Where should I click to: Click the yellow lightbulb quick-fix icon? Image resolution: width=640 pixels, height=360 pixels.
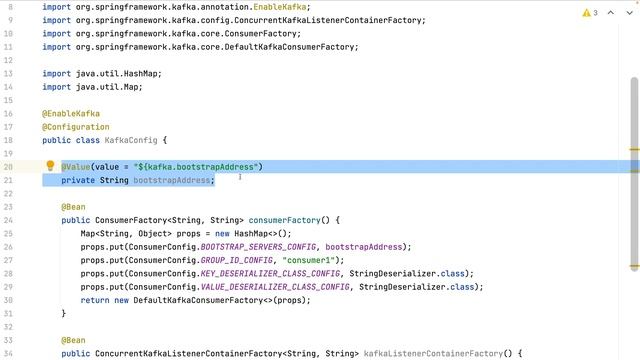click(x=50, y=165)
